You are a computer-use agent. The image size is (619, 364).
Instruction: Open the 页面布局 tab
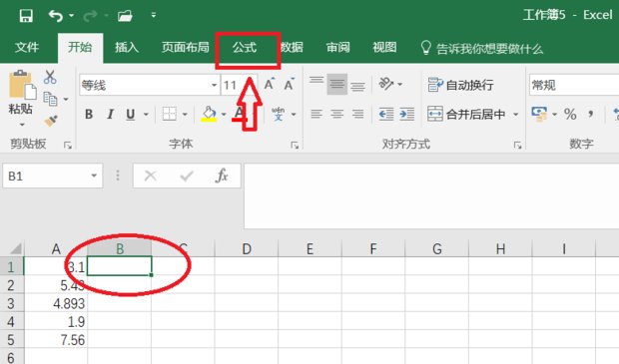185,48
